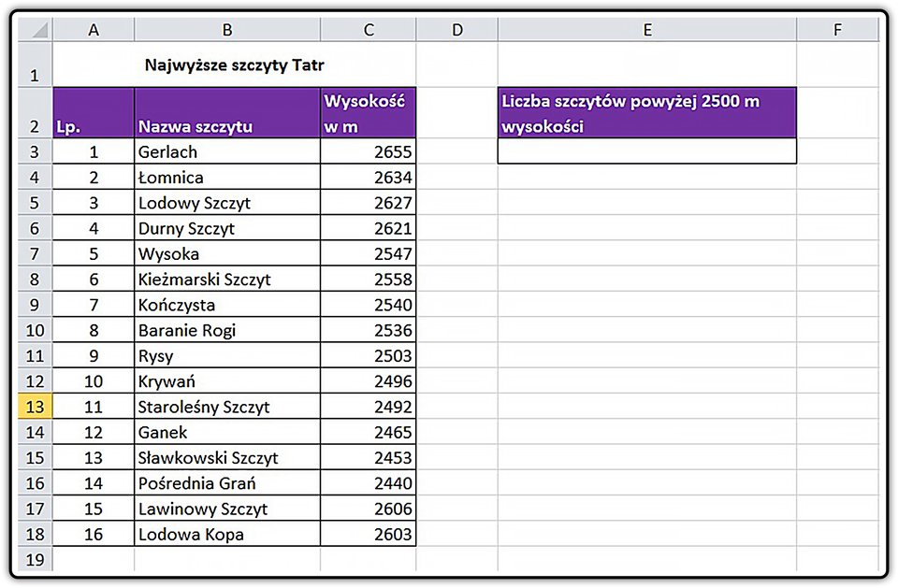Click Lp. cell in the Ganek row
Viewport: 898px width, 588px height.
coord(94,432)
